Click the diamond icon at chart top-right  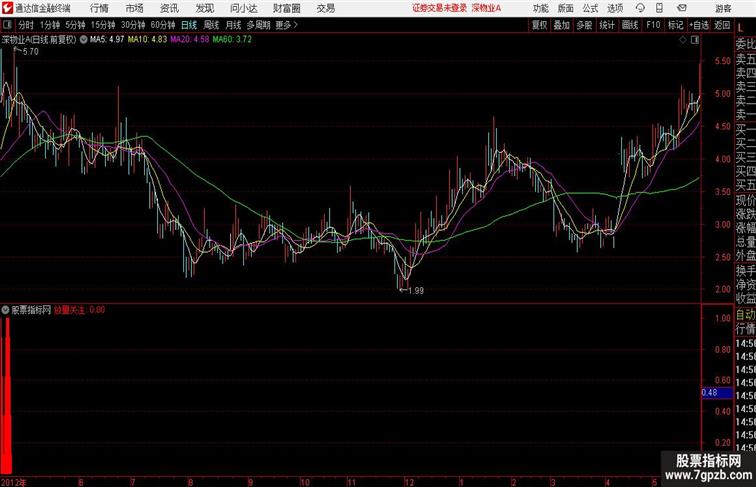pyautogui.click(x=683, y=40)
